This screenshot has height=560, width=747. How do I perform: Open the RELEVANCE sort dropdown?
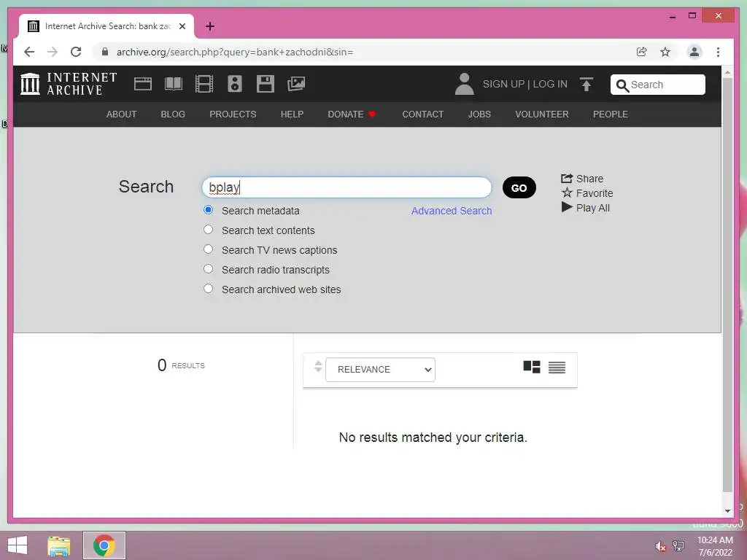coord(380,370)
